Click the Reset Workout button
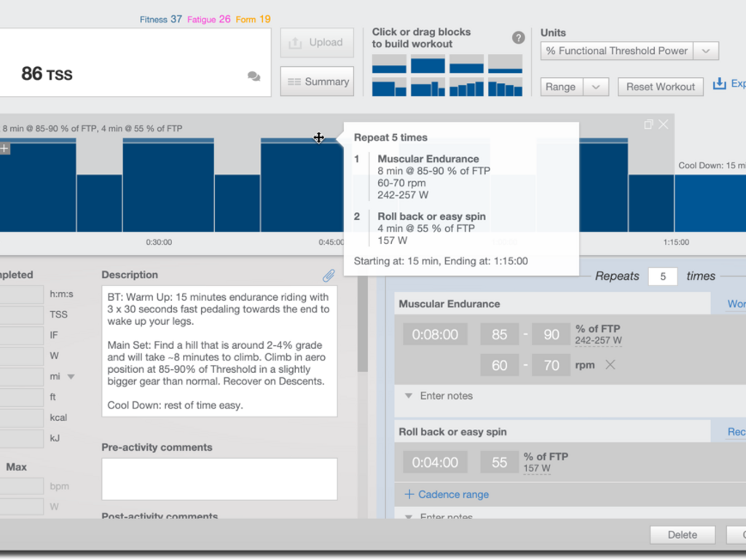This screenshot has height=560, width=746. pyautogui.click(x=660, y=87)
